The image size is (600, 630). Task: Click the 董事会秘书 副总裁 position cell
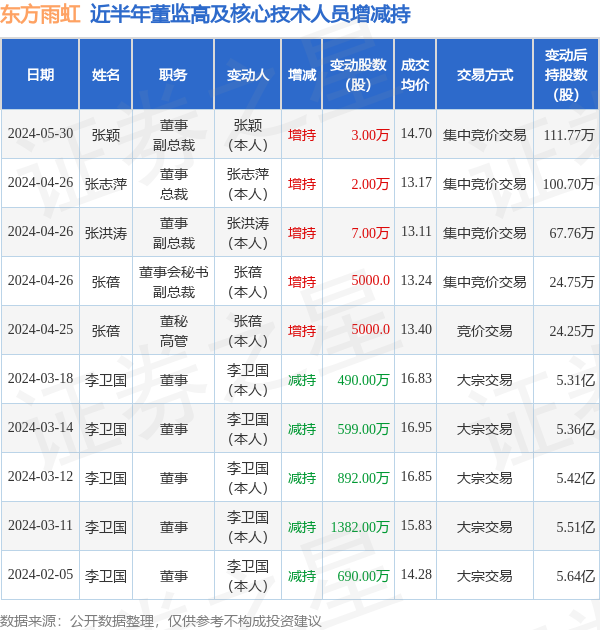173,282
